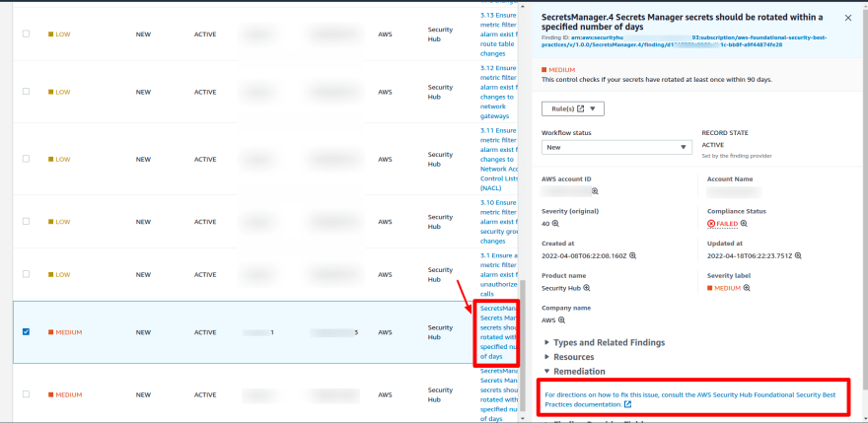Click the 2022-04-08T06:22:08.160Z created timestamp
The height and width of the screenshot is (423, 868).
585,255
